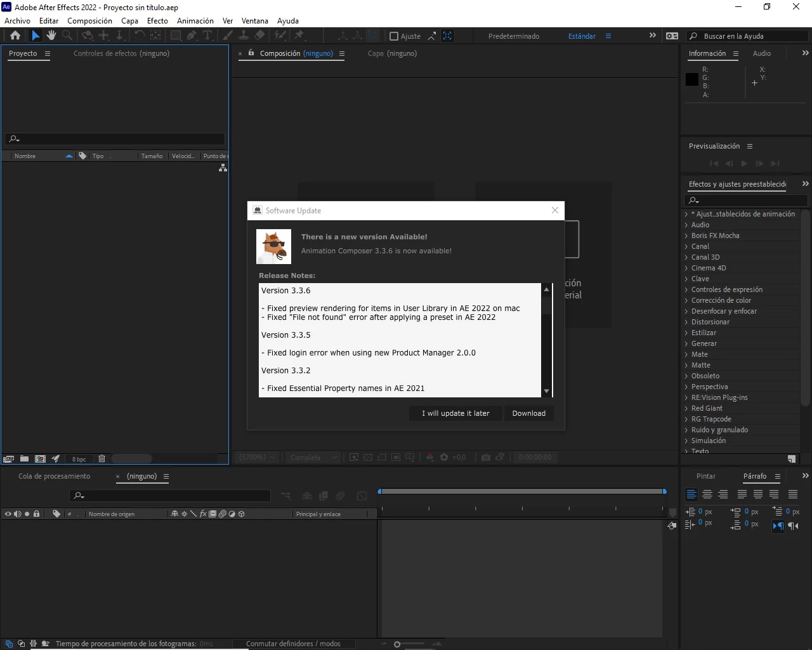812x650 pixels.
Task: Select the Zoom magnifier tool
Action: pyautogui.click(x=67, y=36)
